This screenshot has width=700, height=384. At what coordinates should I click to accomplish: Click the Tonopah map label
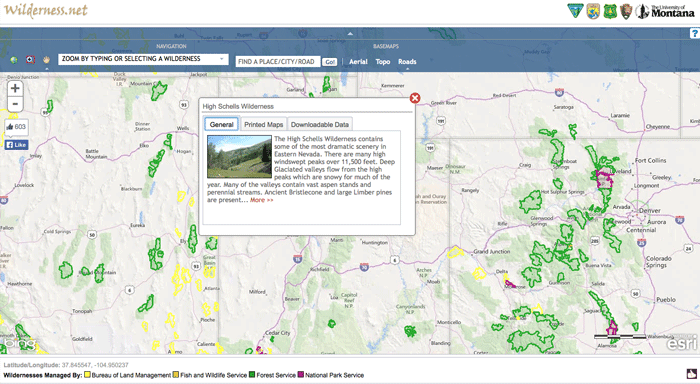click(82, 311)
